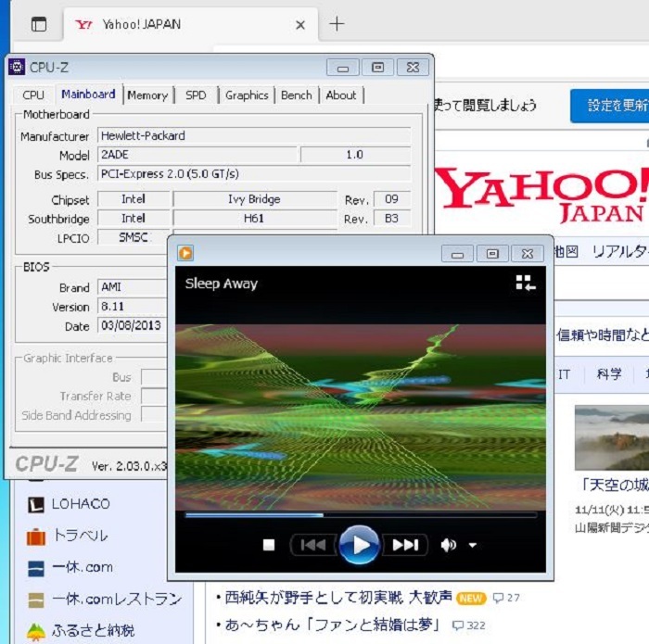Go to the Bench tab
Image resolution: width=649 pixels, height=644 pixels.
pos(297,95)
